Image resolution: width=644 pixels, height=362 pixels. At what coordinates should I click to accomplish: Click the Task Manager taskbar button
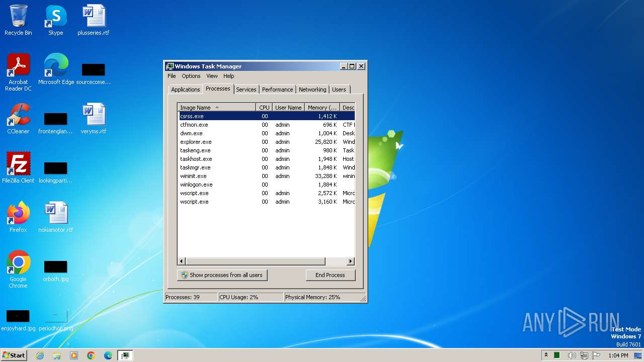(x=125, y=355)
